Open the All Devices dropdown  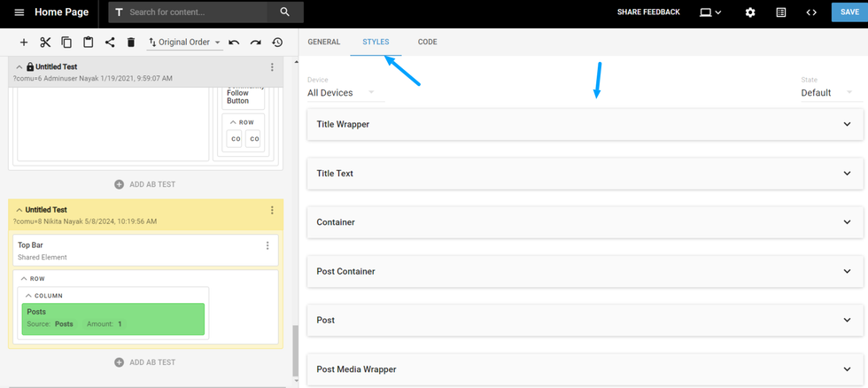tap(341, 92)
